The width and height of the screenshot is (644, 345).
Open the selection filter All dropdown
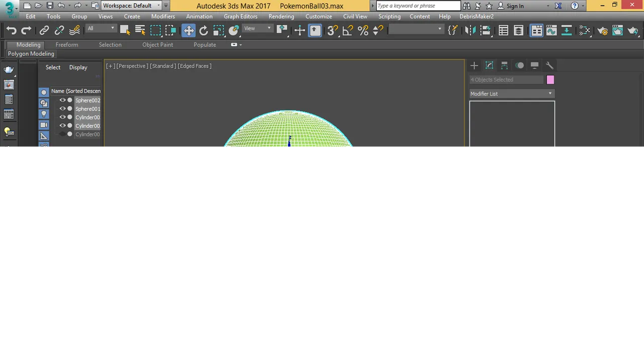[101, 29]
